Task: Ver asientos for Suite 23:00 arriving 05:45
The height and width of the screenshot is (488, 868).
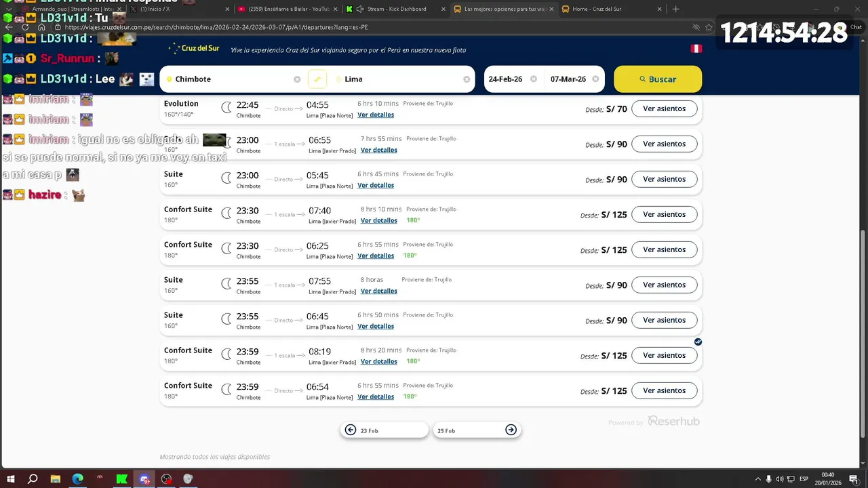Action: (x=664, y=179)
